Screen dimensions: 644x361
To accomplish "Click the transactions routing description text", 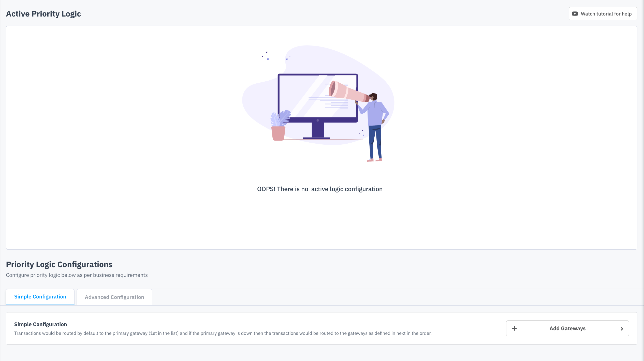I will click(x=223, y=333).
